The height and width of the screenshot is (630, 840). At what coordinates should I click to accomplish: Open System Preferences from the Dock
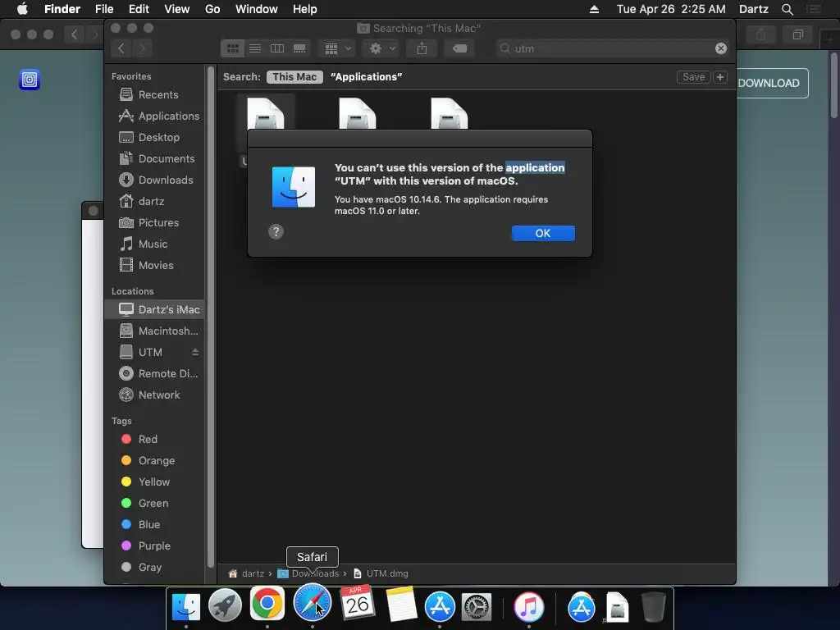click(477, 607)
